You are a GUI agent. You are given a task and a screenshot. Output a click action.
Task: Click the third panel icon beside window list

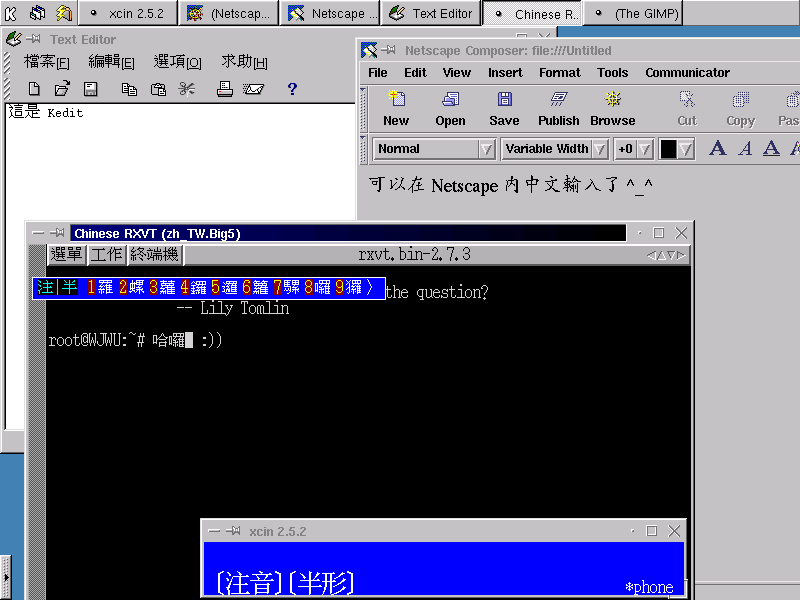pyautogui.click(x=64, y=13)
